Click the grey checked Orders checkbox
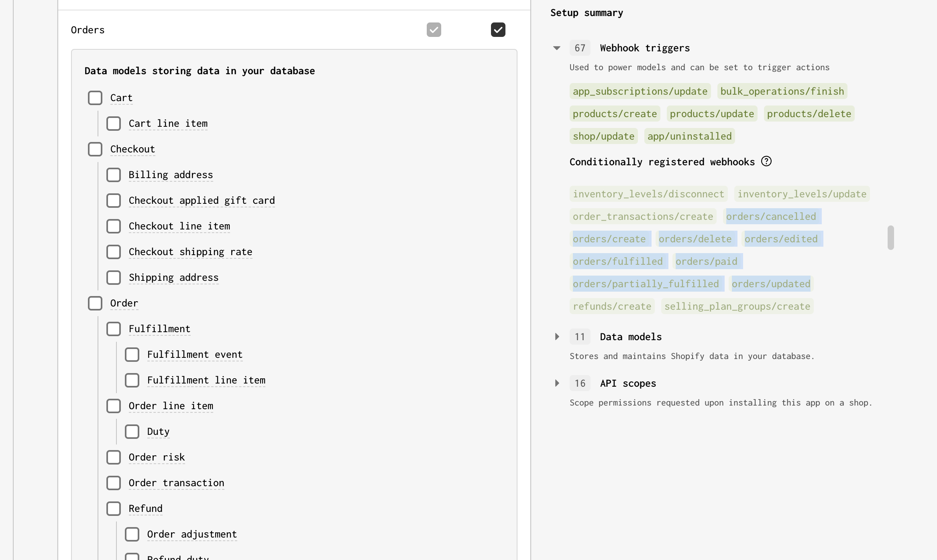This screenshot has width=937, height=560. pyautogui.click(x=434, y=30)
